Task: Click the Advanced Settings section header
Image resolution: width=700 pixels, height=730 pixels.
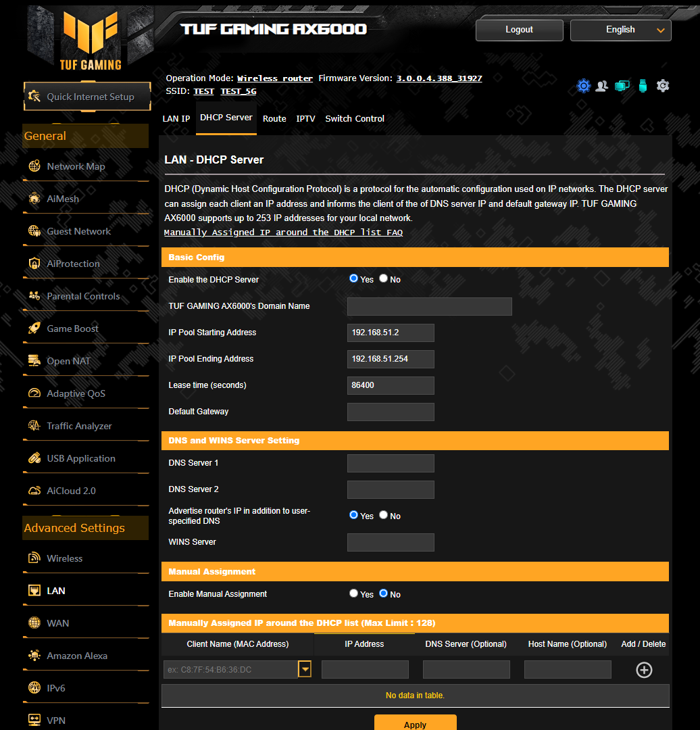Action: click(x=86, y=528)
